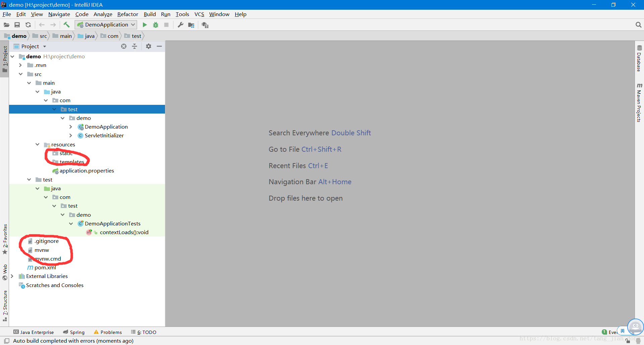Open Project panel gear settings
644x345 pixels.
(x=149, y=46)
